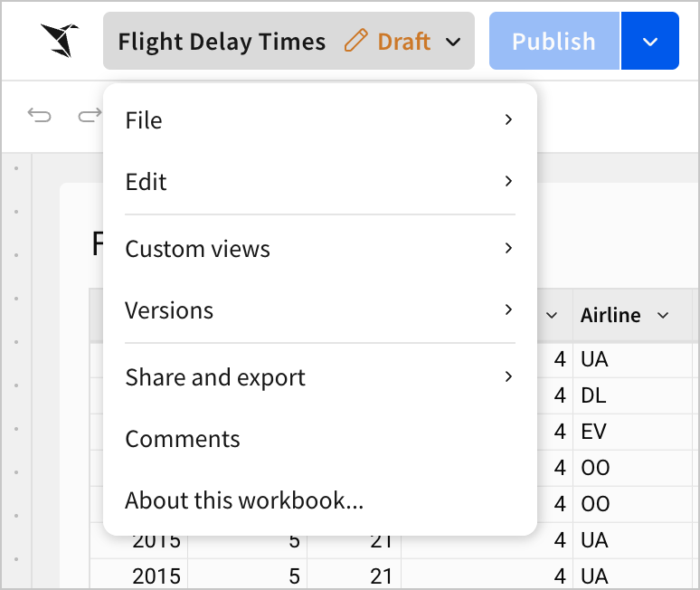Screen dimensions: 700x590
Task: Click the undo arrow icon
Action: [39, 115]
